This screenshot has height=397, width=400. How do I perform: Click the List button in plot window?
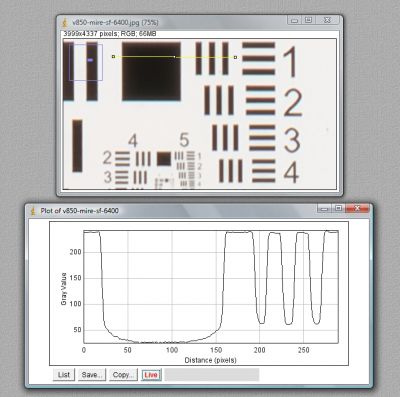point(64,375)
